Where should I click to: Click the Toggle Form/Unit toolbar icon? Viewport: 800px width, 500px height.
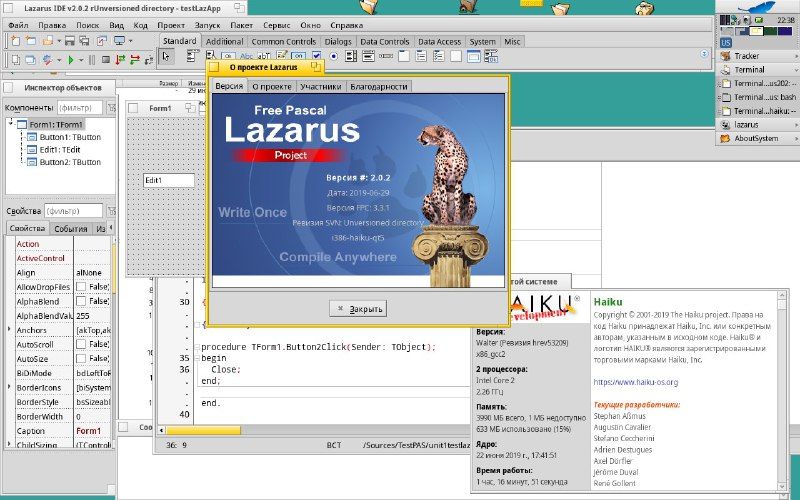click(x=102, y=41)
